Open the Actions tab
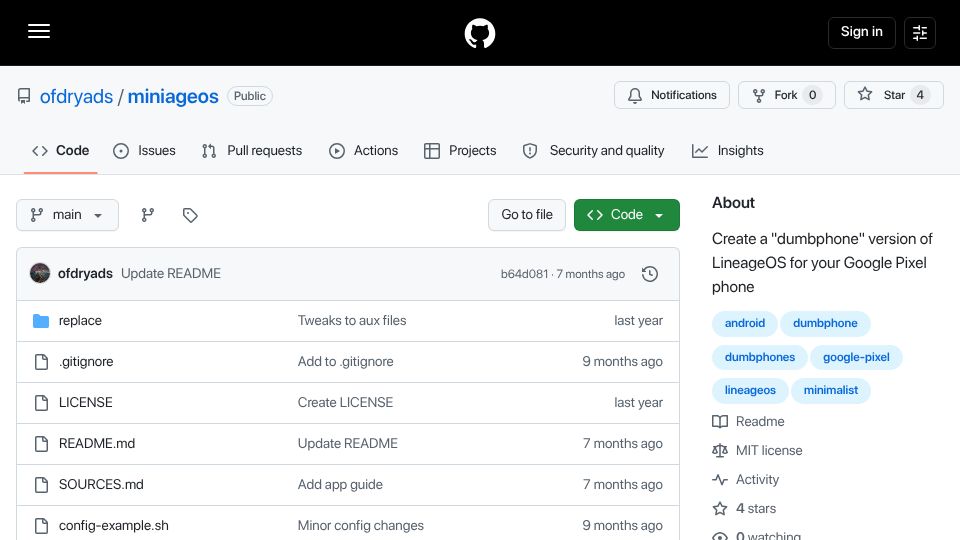 click(x=364, y=151)
